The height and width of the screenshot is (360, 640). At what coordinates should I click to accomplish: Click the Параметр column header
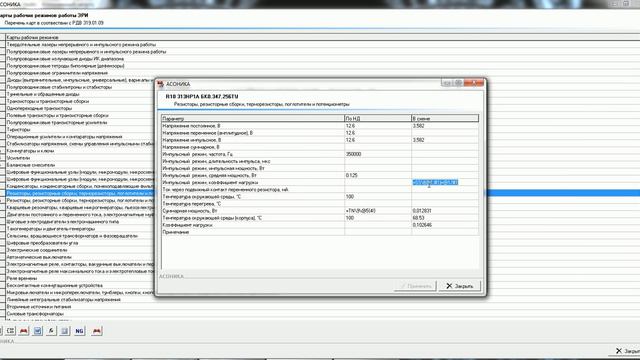[253, 118]
